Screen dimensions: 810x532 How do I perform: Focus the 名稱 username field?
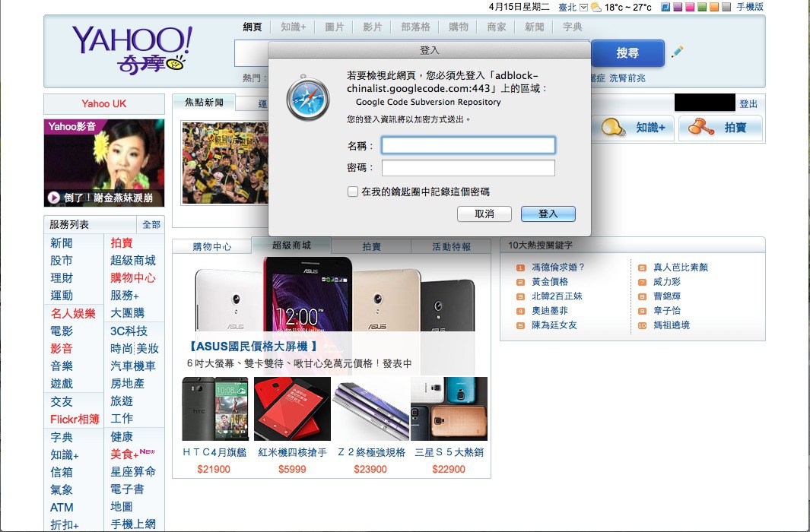coord(468,145)
